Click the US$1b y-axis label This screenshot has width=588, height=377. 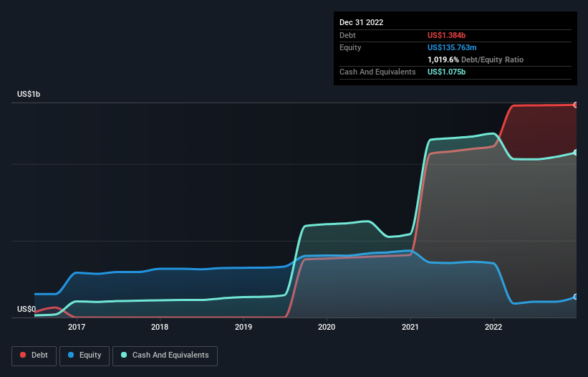[x=29, y=94]
